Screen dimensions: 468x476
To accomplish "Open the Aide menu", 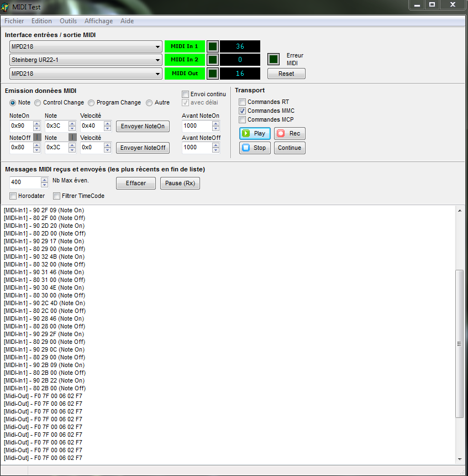I will [x=127, y=21].
